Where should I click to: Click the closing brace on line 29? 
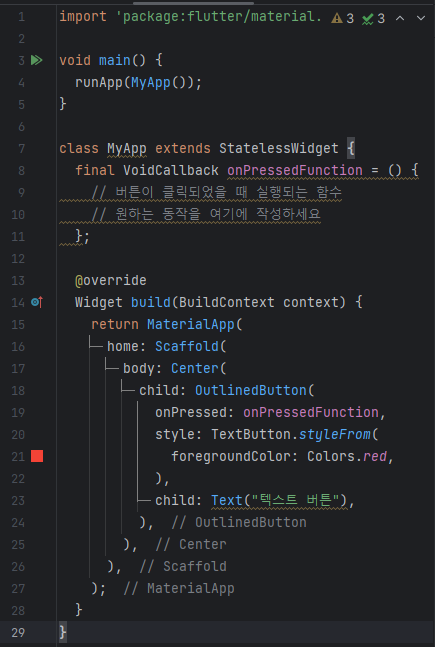click(x=63, y=632)
